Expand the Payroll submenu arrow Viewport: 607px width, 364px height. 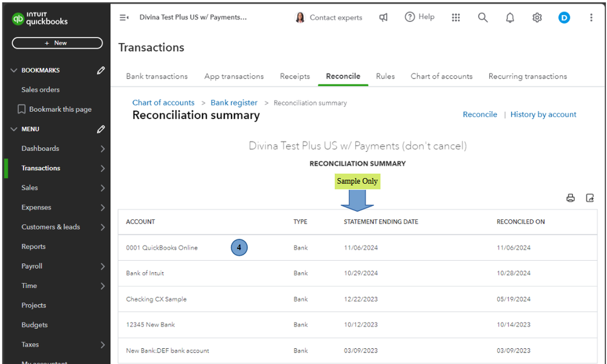tap(102, 266)
